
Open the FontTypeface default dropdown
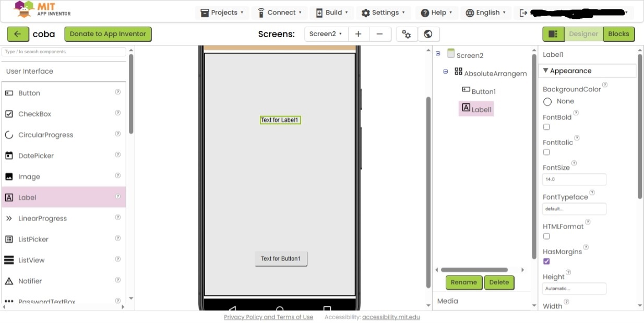point(574,209)
